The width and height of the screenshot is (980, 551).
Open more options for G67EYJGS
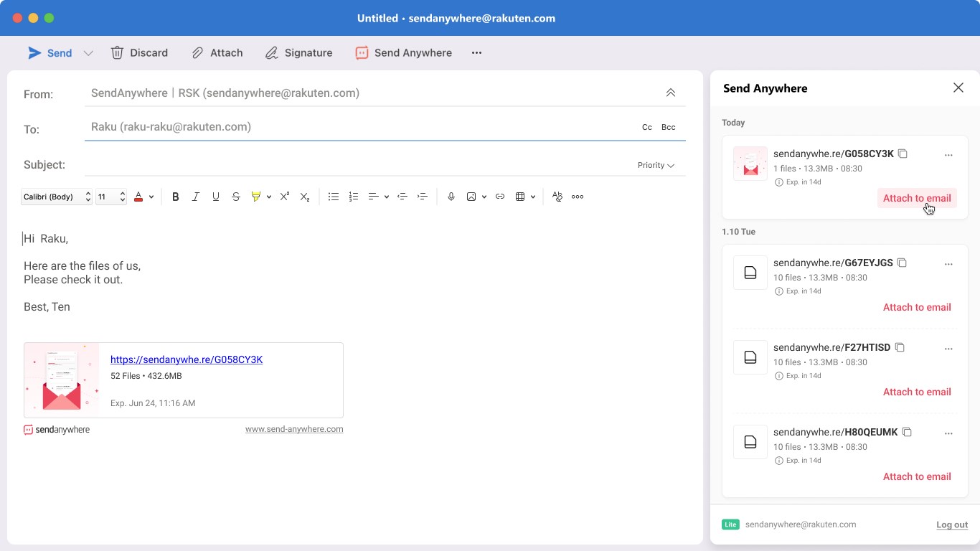click(x=948, y=264)
